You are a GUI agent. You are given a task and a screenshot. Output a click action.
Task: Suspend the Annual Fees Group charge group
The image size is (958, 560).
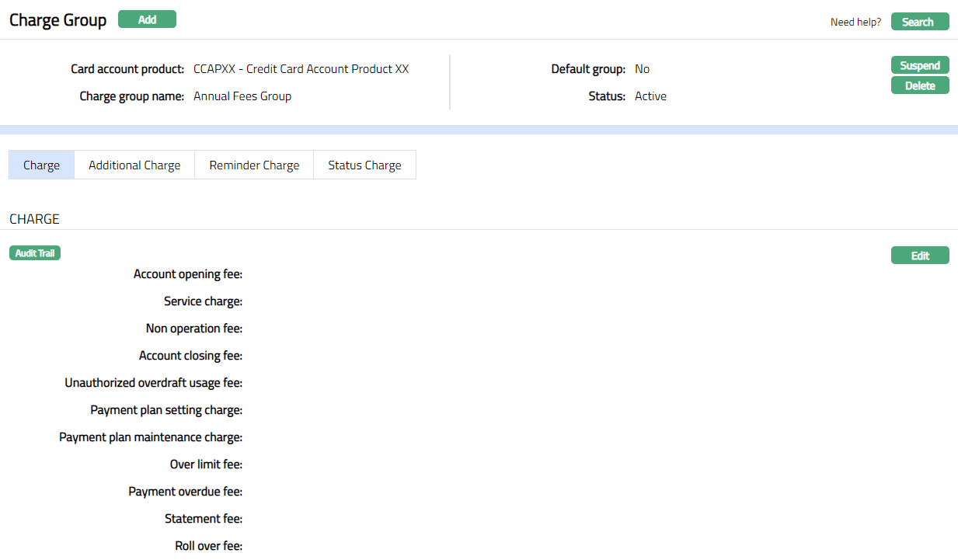[919, 65]
